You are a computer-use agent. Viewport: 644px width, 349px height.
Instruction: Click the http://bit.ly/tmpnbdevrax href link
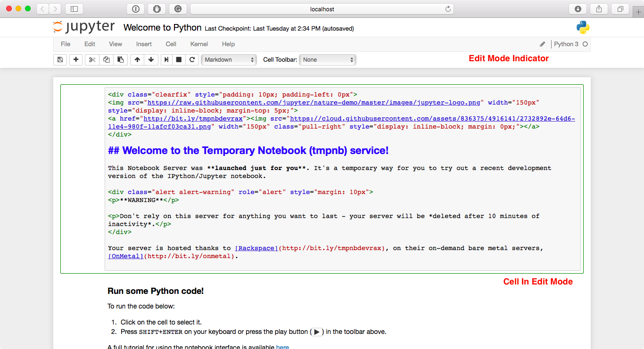pyautogui.click(x=193, y=119)
